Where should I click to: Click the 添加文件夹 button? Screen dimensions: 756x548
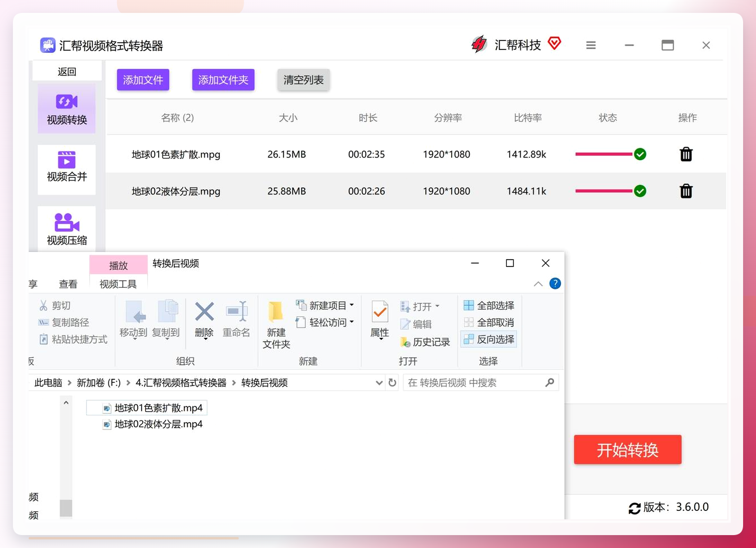223,80
